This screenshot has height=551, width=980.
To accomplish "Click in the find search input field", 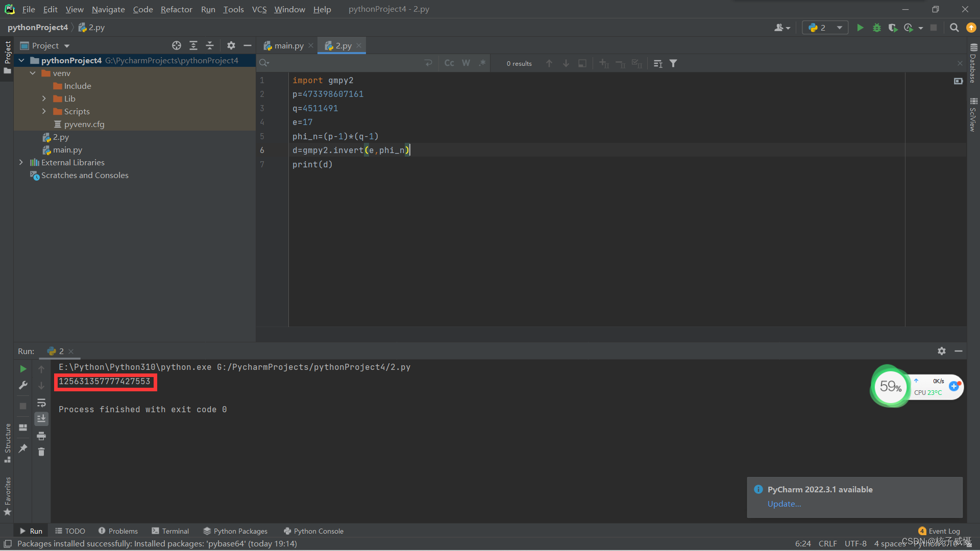I will click(x=342, y=63).
